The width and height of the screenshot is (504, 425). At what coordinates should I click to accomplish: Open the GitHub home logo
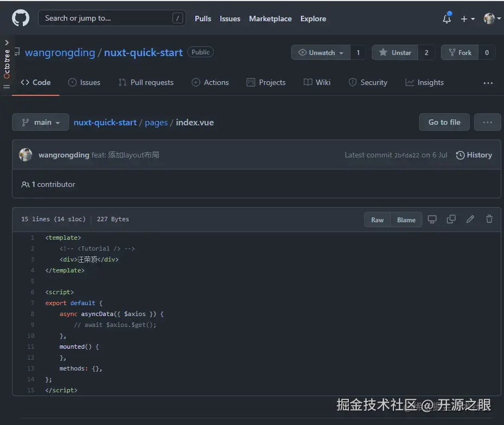tap(21, 18)
